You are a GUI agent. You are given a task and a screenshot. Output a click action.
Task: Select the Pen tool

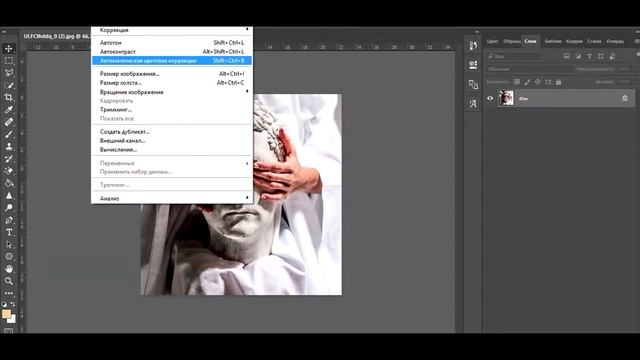click(x=9, y=220)
